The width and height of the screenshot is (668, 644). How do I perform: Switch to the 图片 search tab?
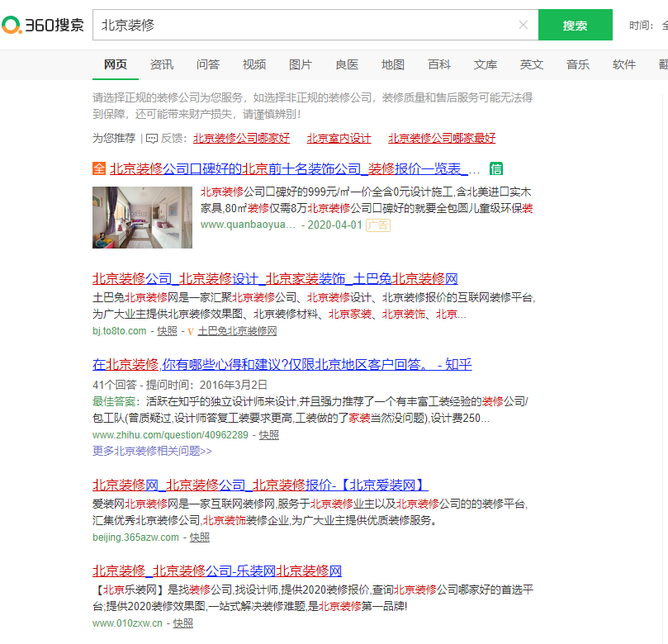point(300,64)
